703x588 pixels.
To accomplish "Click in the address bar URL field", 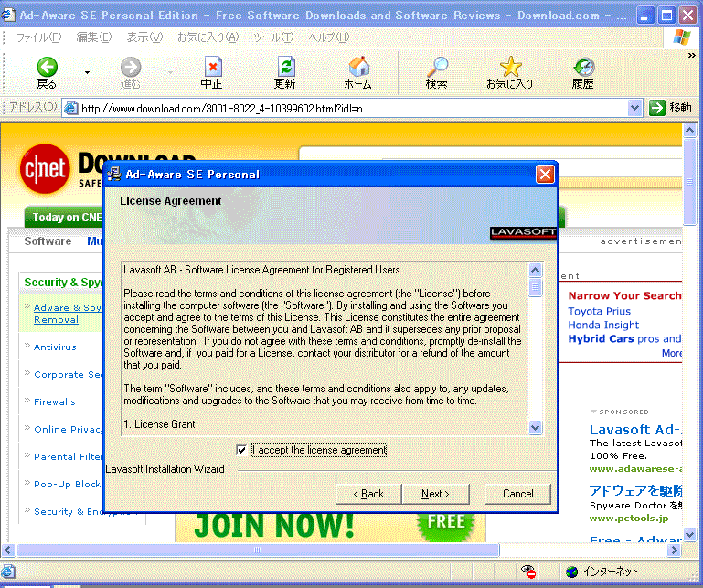I will coord(352,109).
